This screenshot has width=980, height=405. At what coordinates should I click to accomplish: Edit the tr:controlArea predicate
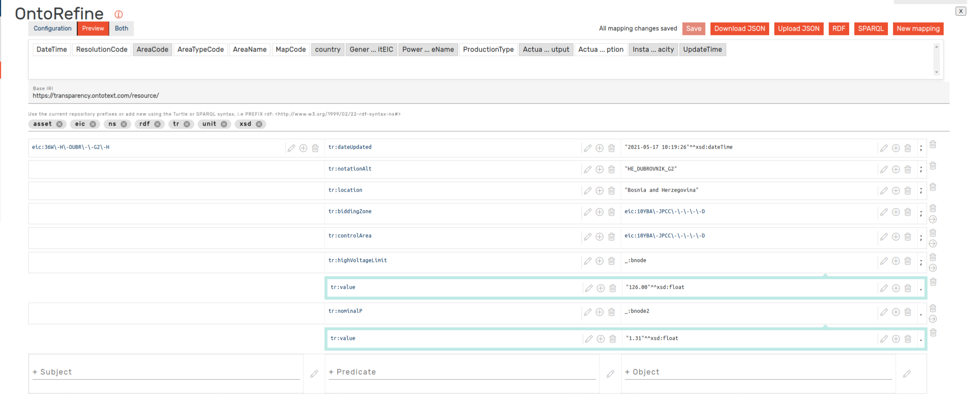(x=587, y=237)
